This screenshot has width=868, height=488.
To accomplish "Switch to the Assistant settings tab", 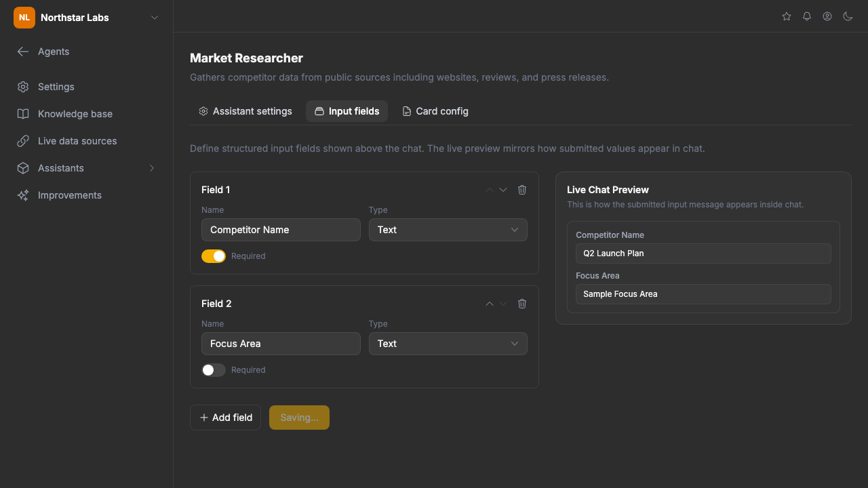I will tap(245, 111).
